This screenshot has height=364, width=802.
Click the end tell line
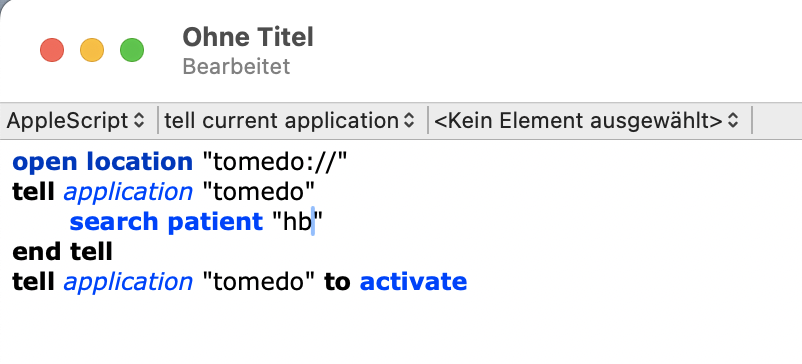pos(62,252)
